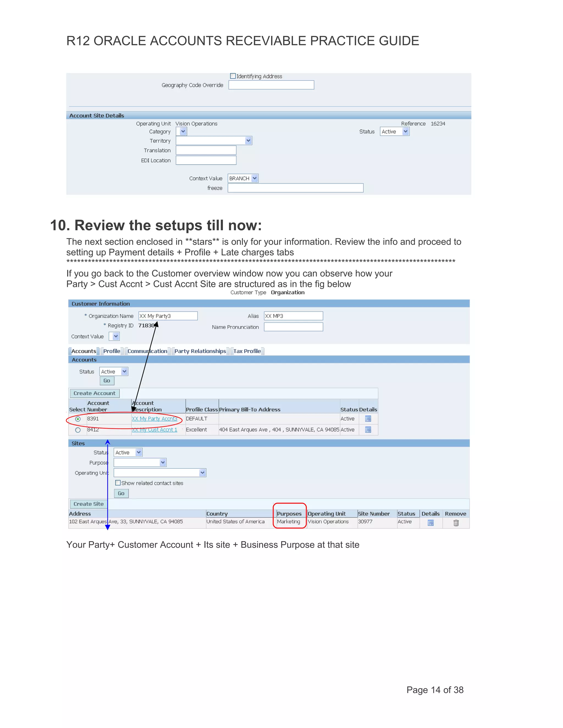Click the Create Account button
Image resolution: width=563 pixels, height=728 pixels.
94,393
